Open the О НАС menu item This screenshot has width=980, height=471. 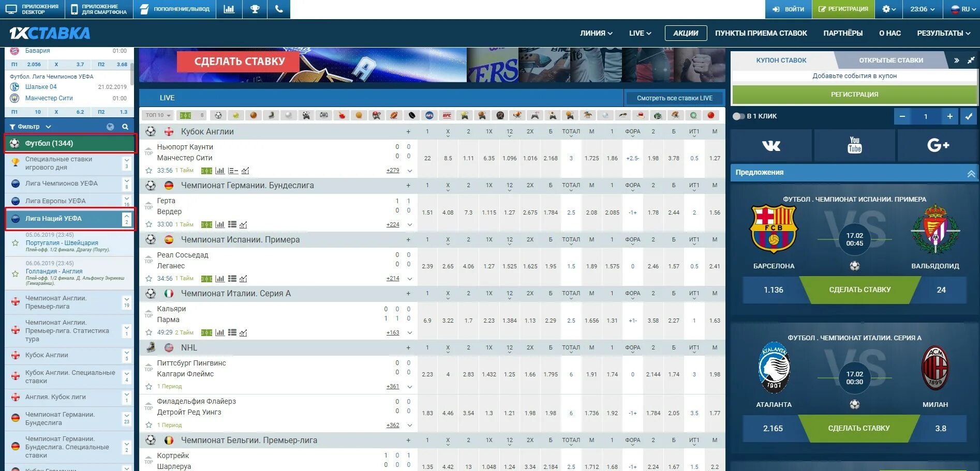coord(889,33)
